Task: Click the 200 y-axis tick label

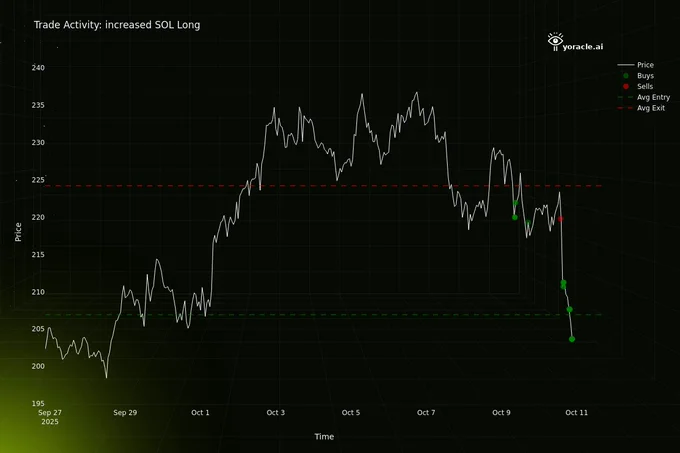Action: click(38, 366)
